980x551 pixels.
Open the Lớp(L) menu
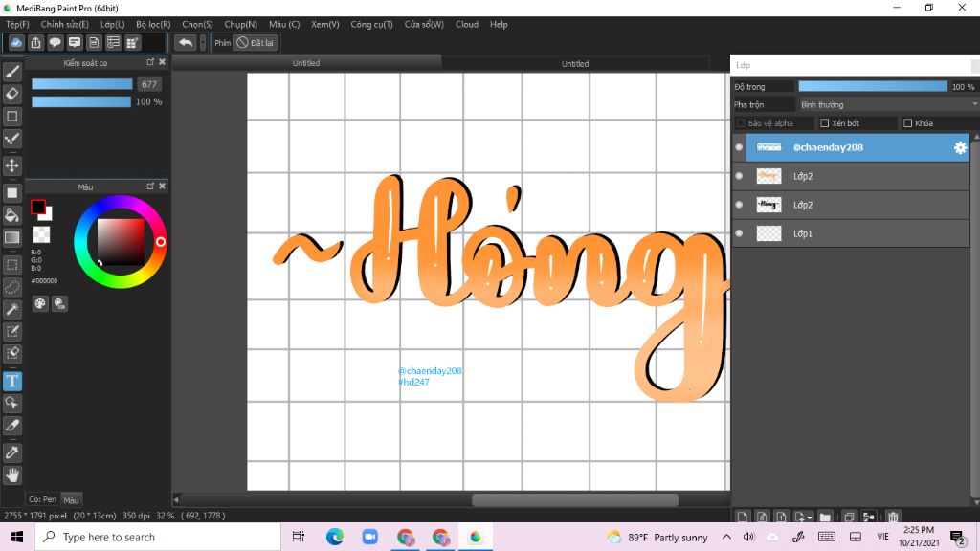pos(113,24)
